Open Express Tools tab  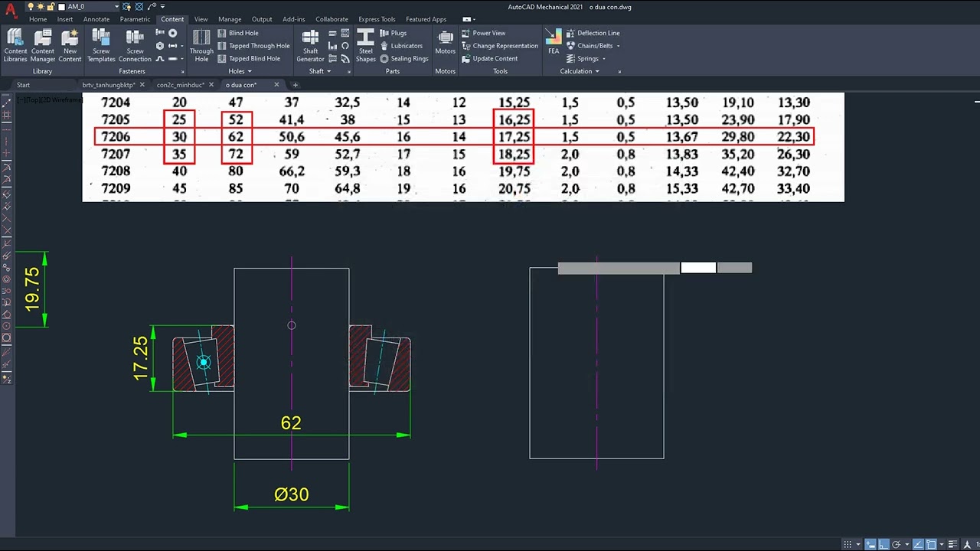(x=377, y=19)
